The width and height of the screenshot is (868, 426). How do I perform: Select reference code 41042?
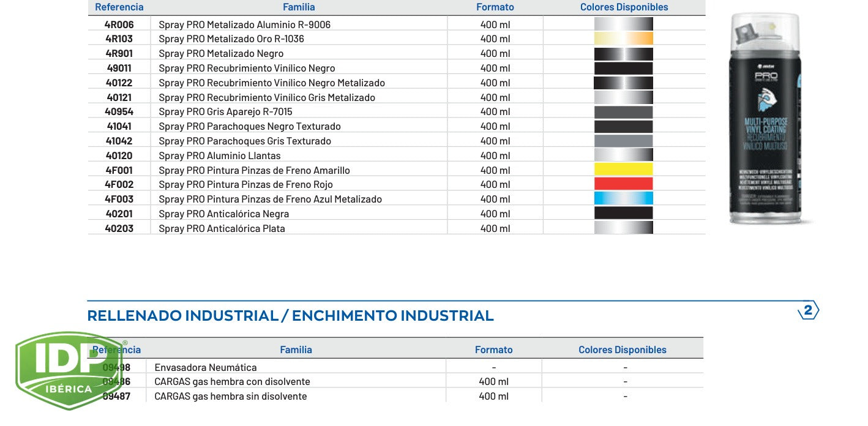pyautogui.click(x=119, y=141)
